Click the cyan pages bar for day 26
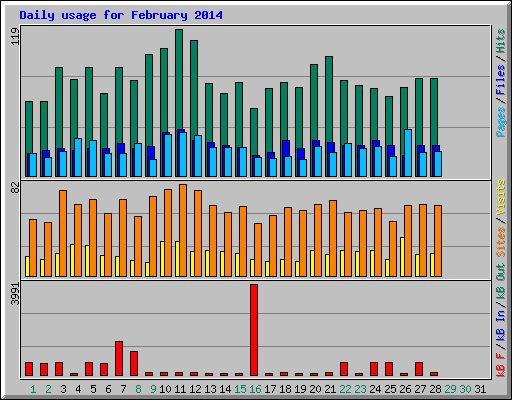The image size is (512, 400). [x=408, y=153]
